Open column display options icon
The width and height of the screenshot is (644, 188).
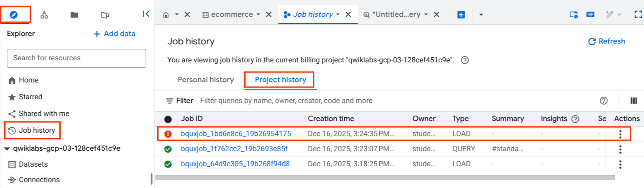634,100
